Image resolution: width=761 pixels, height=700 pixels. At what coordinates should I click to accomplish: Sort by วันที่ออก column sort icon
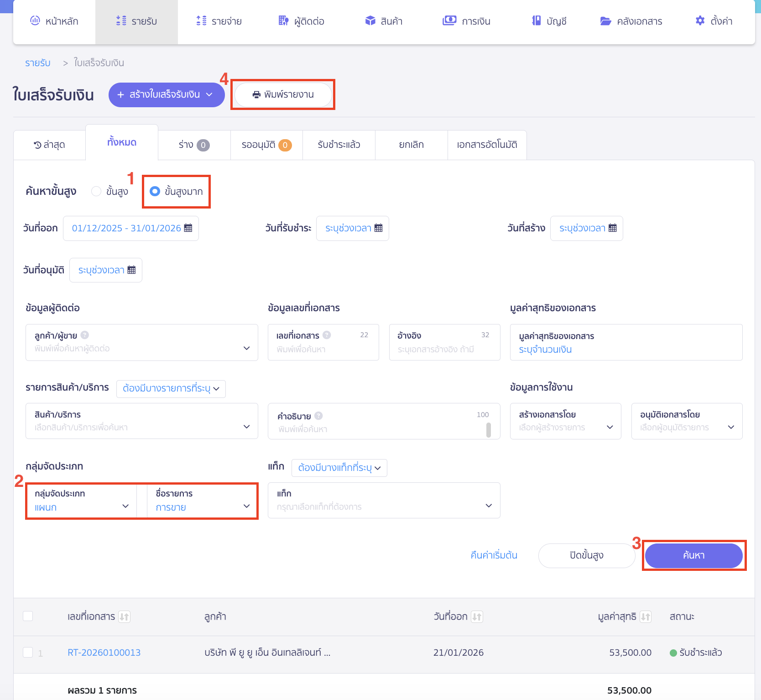tap(477, 617)
